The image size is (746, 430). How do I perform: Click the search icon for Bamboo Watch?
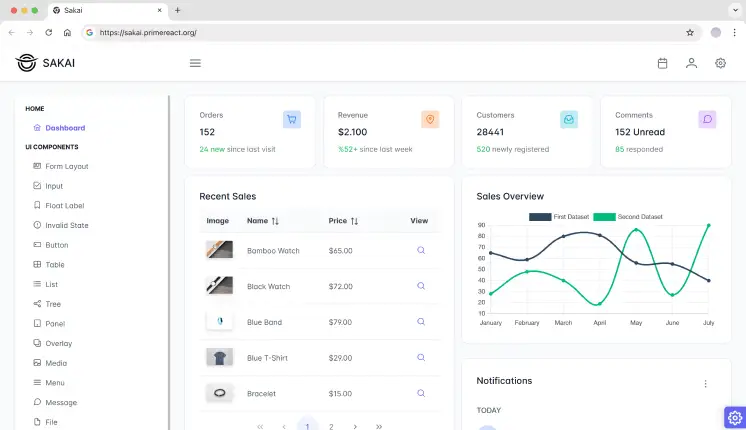click(x=421, y=250)
